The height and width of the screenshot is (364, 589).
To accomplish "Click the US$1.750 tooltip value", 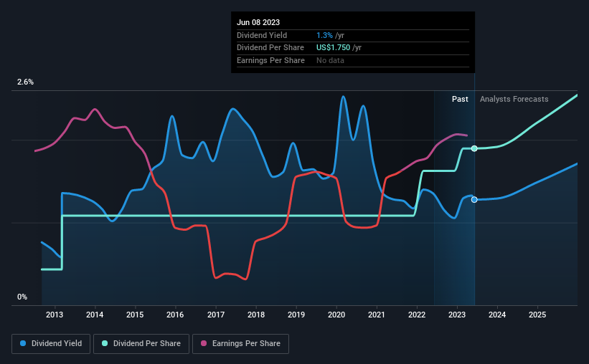I will click(x=336, y=47).
